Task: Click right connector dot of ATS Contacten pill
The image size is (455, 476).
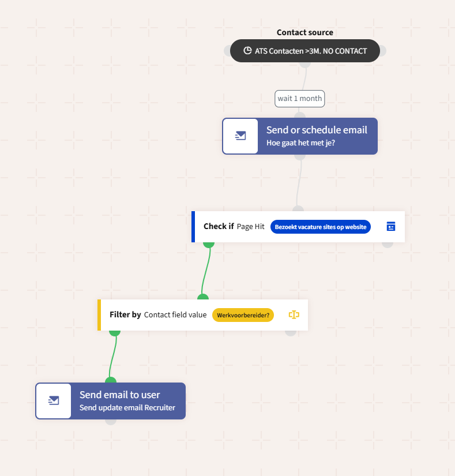Action: (382, 51)
